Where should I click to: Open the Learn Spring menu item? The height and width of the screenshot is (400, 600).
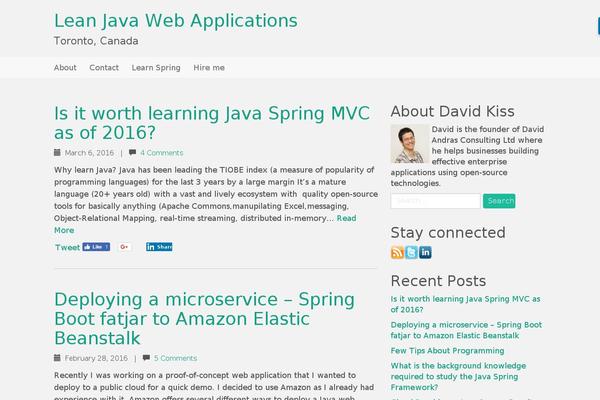pyautogui.click(x=156, y=68)
